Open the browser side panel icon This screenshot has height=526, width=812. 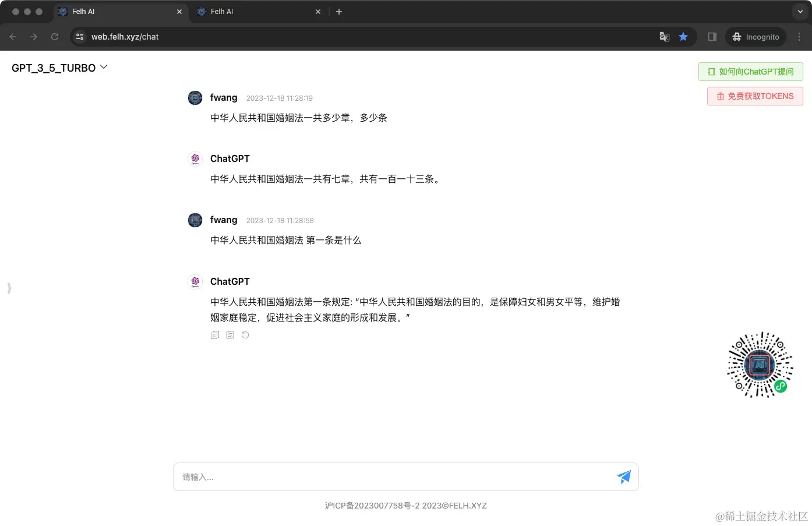[x=711, y=37]
